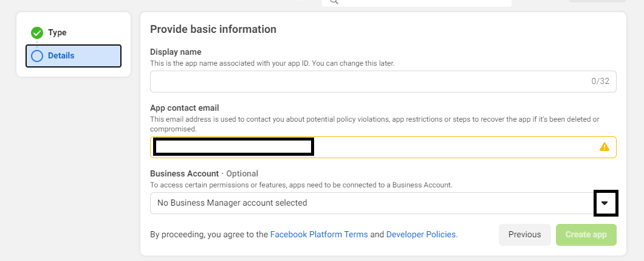Click the App contact email label
Image resolution: width=644 pixels, height=261 pixels.
click(x=184, y=108)
